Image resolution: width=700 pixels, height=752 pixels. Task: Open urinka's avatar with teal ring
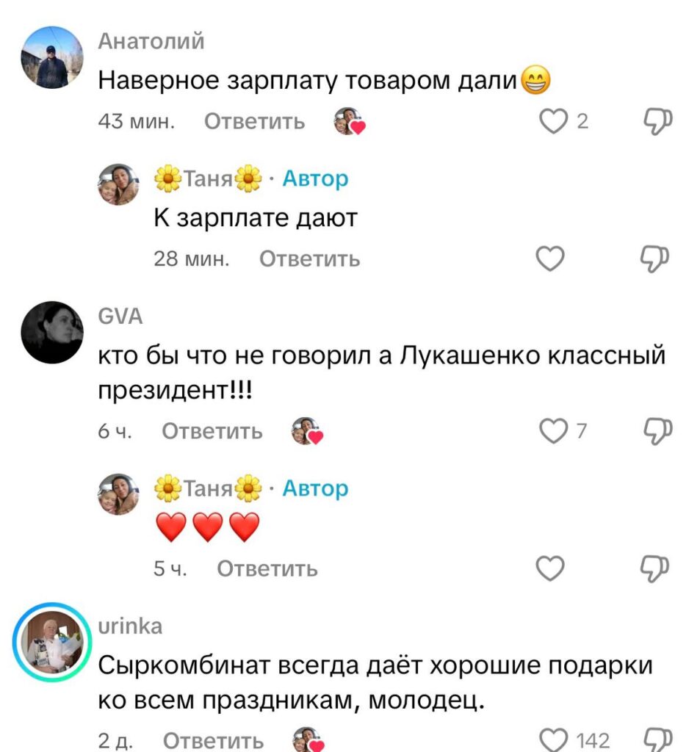pyautogui.click(x=52, y=642)
